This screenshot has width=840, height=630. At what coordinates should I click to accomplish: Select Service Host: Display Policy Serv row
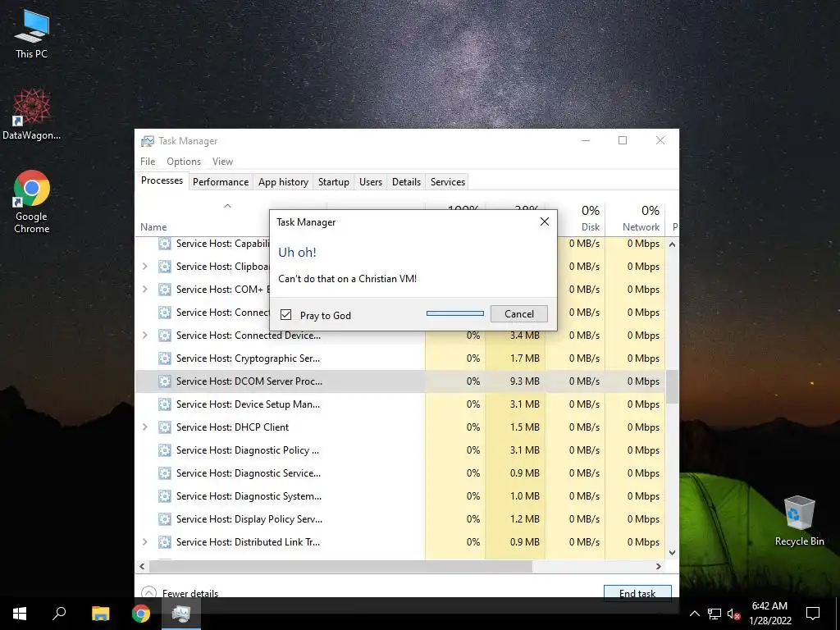tap(400, 519)
